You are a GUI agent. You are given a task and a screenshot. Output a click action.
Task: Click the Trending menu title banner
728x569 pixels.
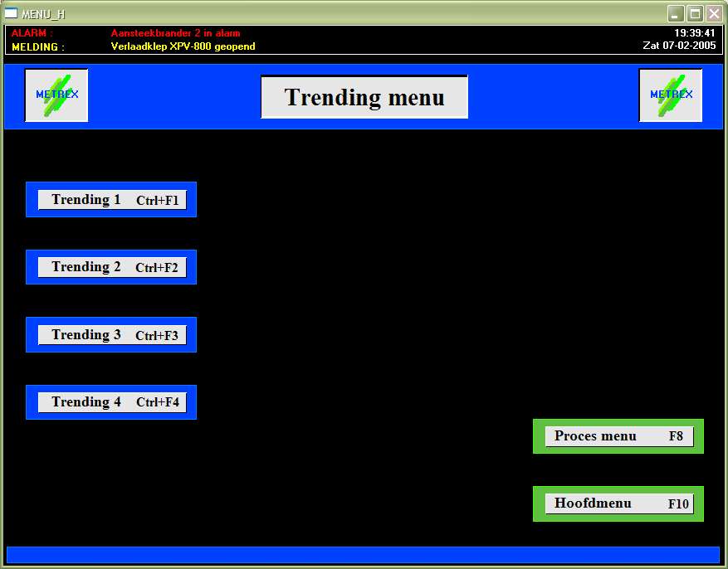(364, 97)
